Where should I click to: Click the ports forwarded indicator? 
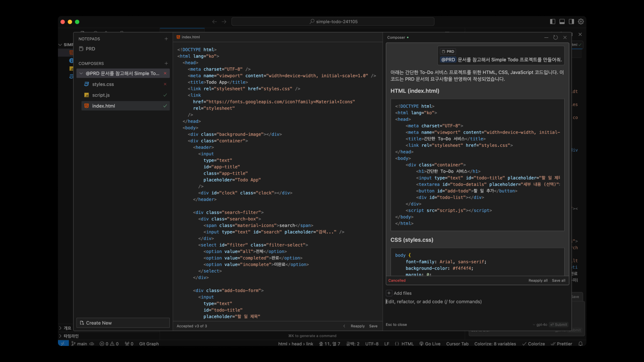(129, 344)
